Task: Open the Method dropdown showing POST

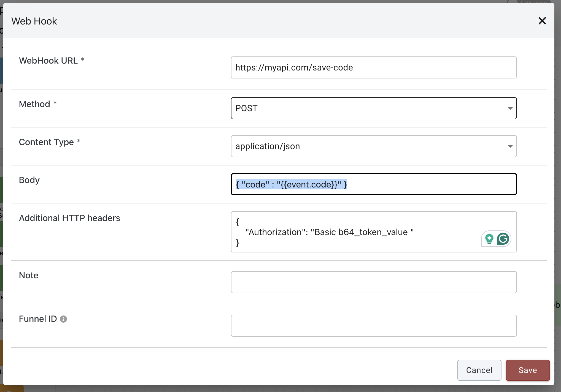Action: tap(373, 108)
